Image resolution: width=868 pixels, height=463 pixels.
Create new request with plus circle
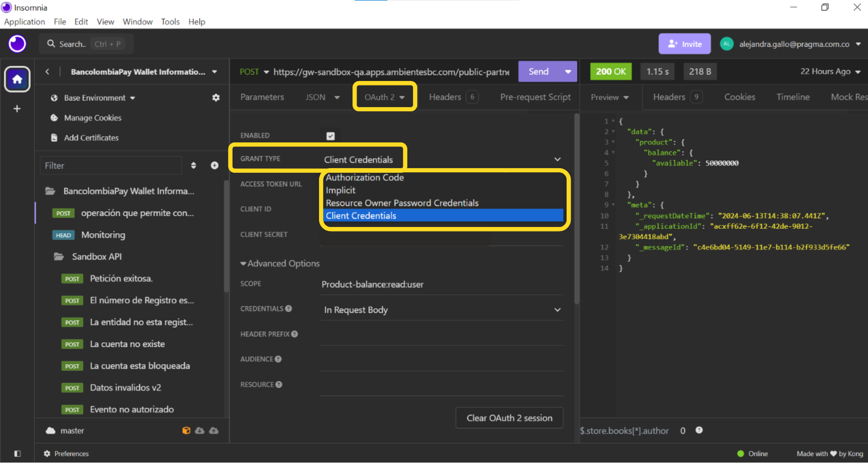click(215, 165)
